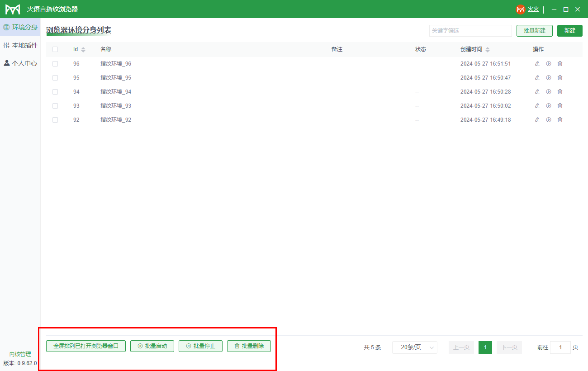Screen dimensions: 588x371
Task: Click the edit pencil icon for 指纹环境_93
Action: [x=537, y=105]
